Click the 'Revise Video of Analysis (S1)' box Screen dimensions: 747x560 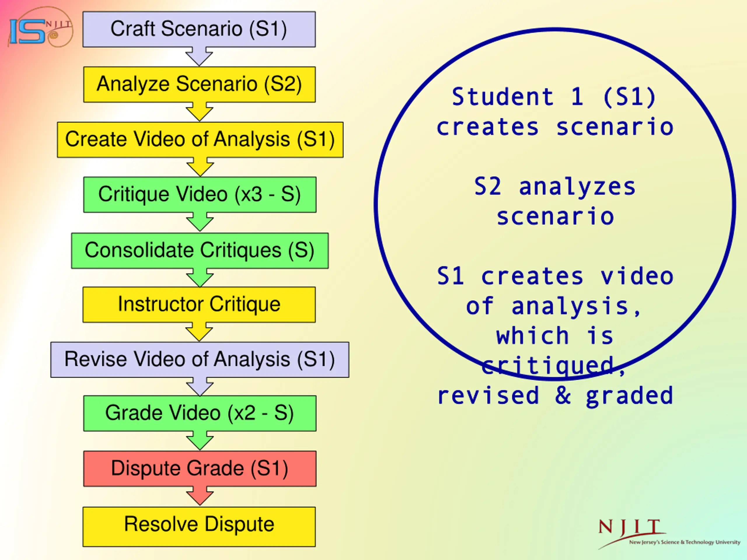click(x=200, y=360)
